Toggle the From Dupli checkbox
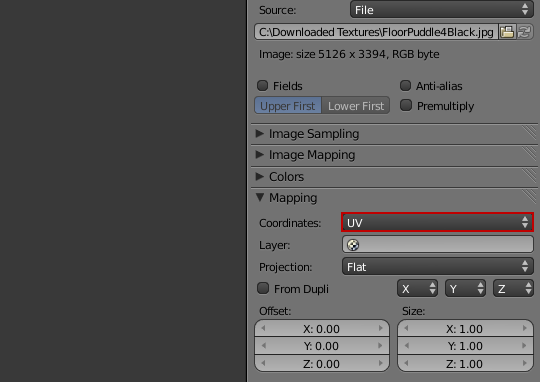The width and height of the screenshot is (540, 382). [x=263, y=288]
